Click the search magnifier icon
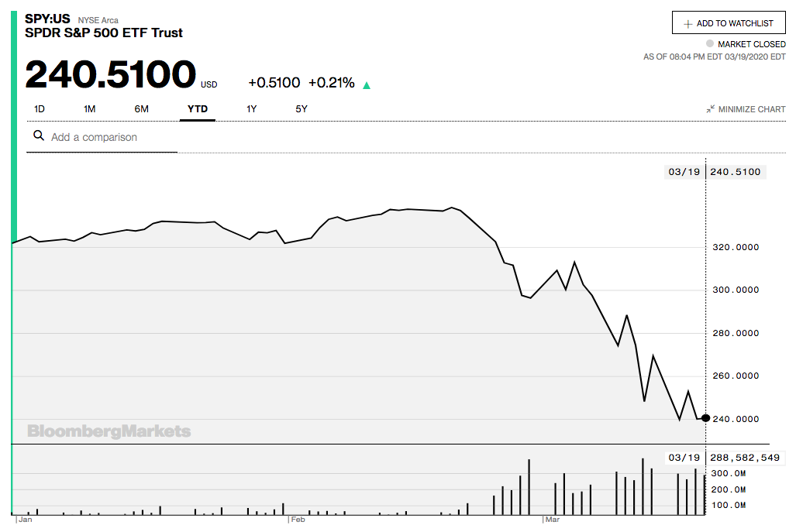 [39, 136]
